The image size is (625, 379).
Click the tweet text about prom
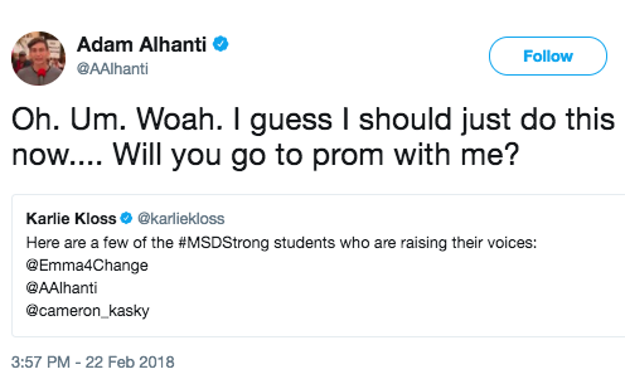(313, 137)
